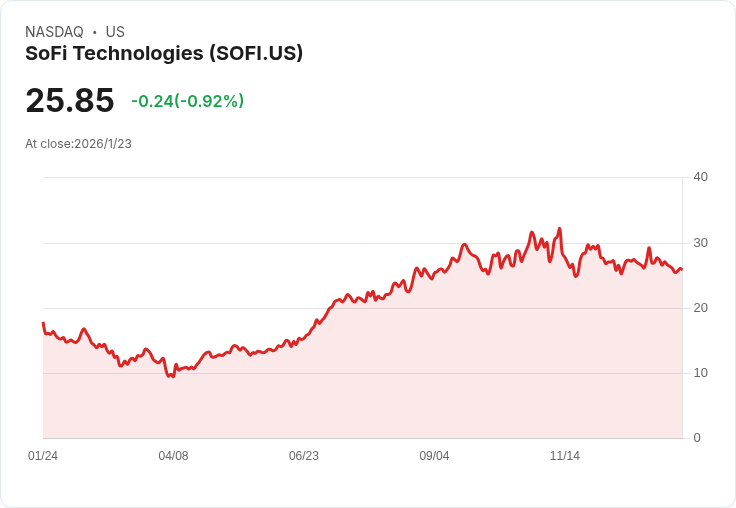
Task: Click the 20 value on y-axis
Action: (x=700, y=308)
